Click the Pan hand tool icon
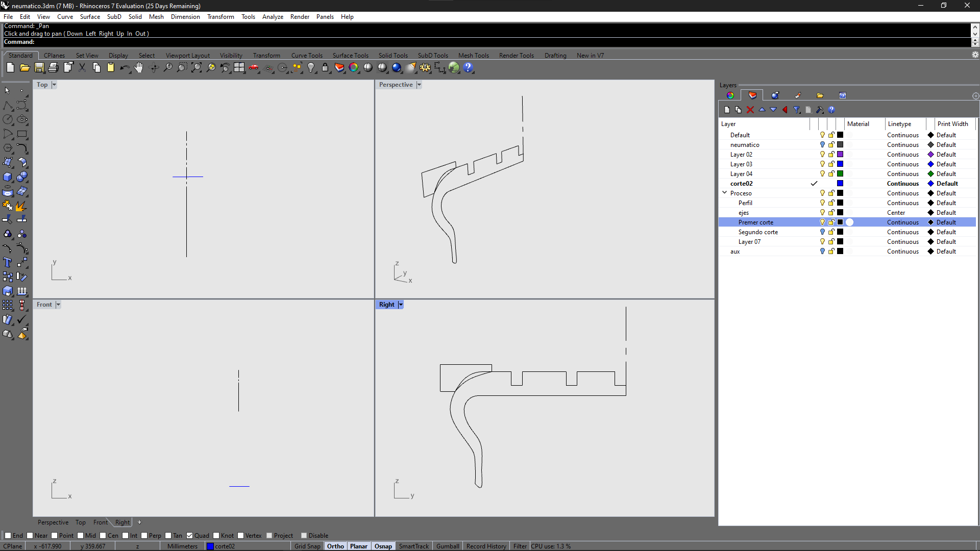 tap(139, 67)
